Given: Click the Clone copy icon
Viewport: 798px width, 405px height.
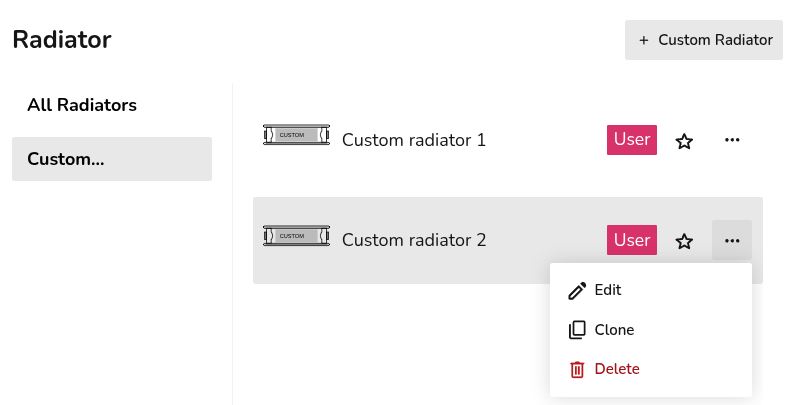Looking at the screenshot, I should 577,330.
